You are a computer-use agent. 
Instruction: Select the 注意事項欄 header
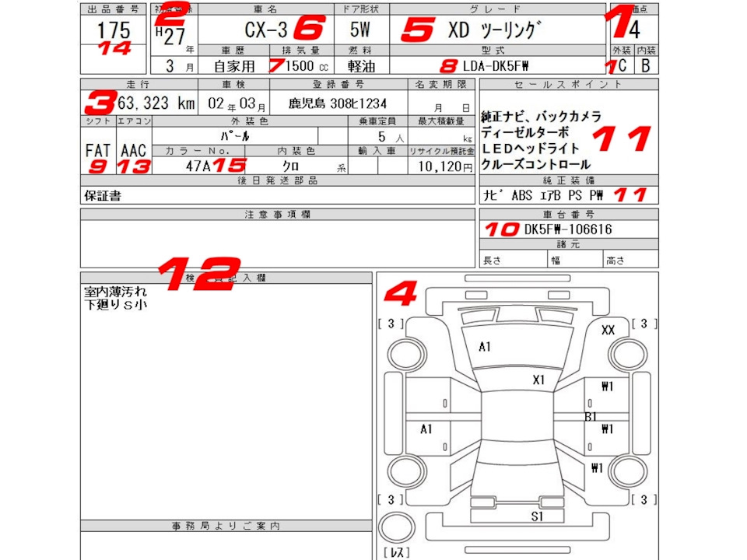click(278, 215)
